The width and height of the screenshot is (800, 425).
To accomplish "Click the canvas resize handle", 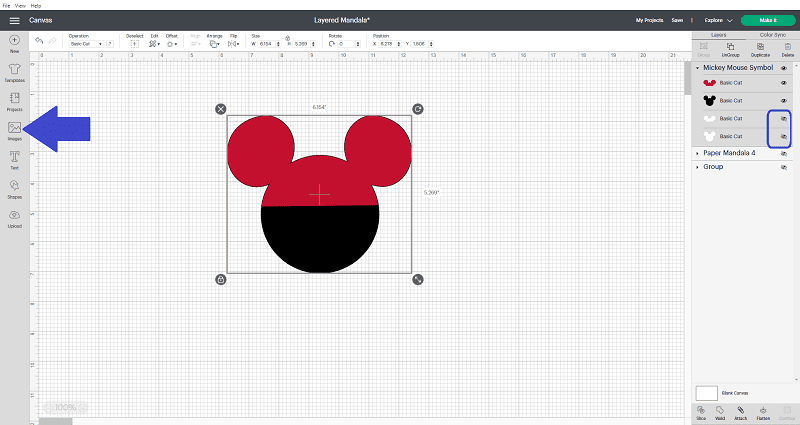I will click(418, 280).
